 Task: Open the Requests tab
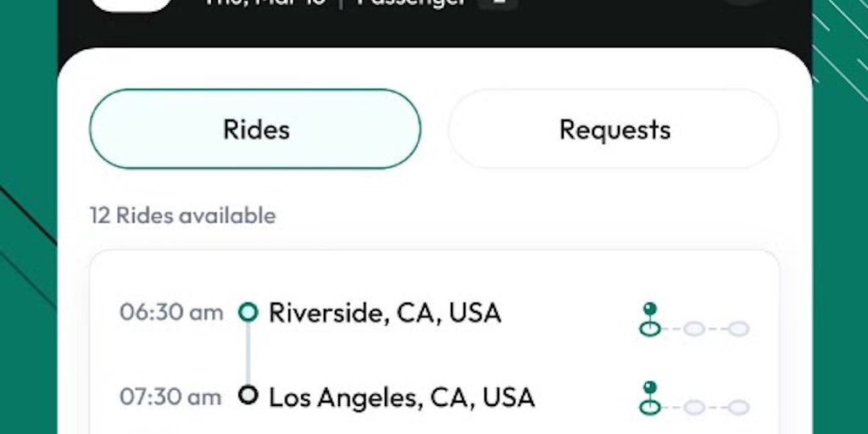[x=614, y=129]
